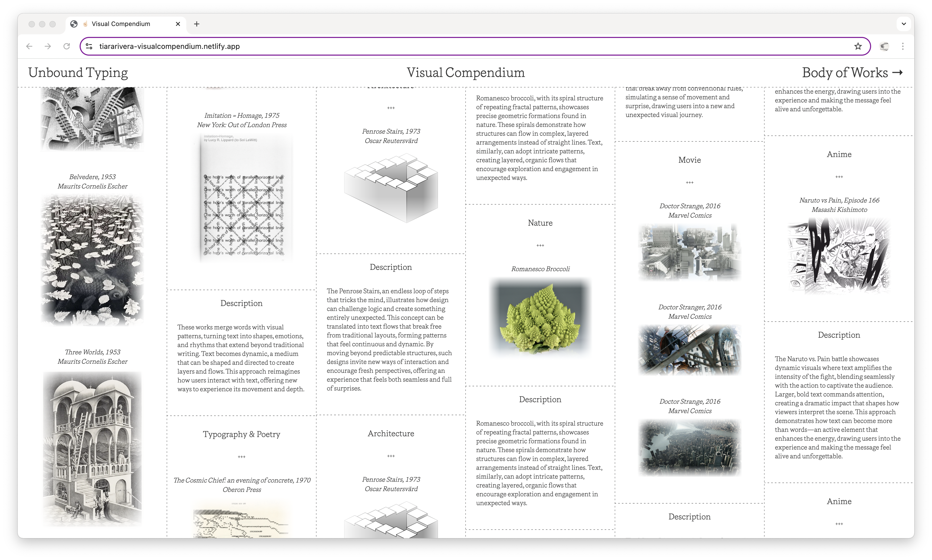Click the 'Three Worlds, 1953' caption
This screenshot has height=560, width=932.
coord(93,352)
